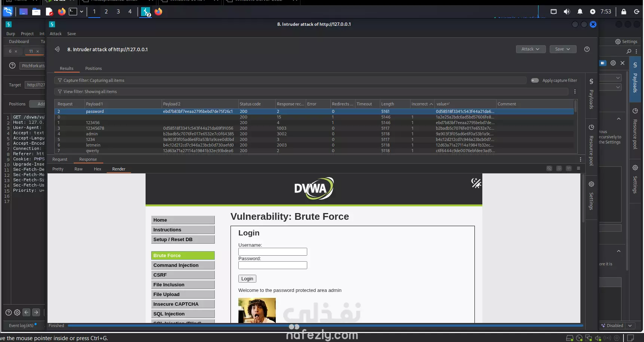
Task: Click the running Firefox taskbar entry
Action: tap(158, 12)
